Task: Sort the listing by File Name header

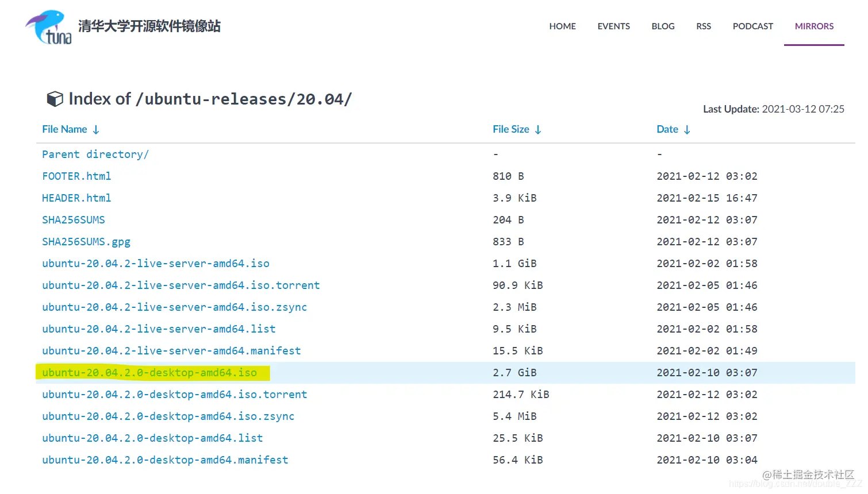Action: pyautogui.click(x=64, y=129)
